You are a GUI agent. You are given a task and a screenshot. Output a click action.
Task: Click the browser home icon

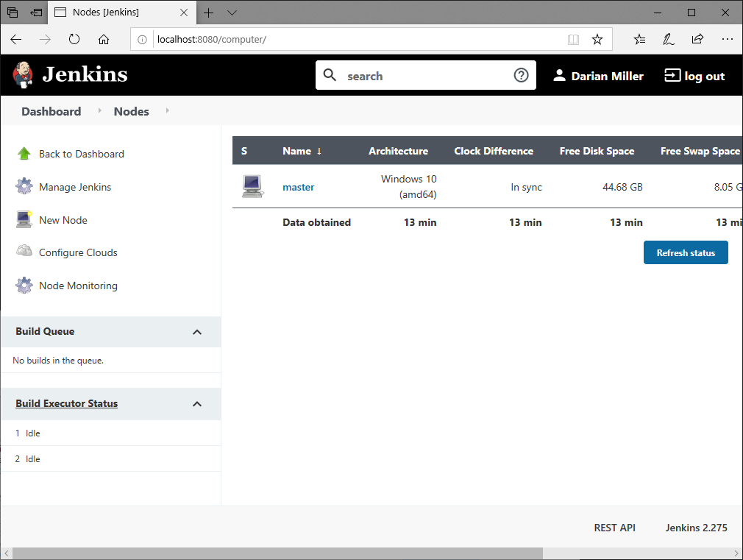pyautogui.click(x=104, y=40)
